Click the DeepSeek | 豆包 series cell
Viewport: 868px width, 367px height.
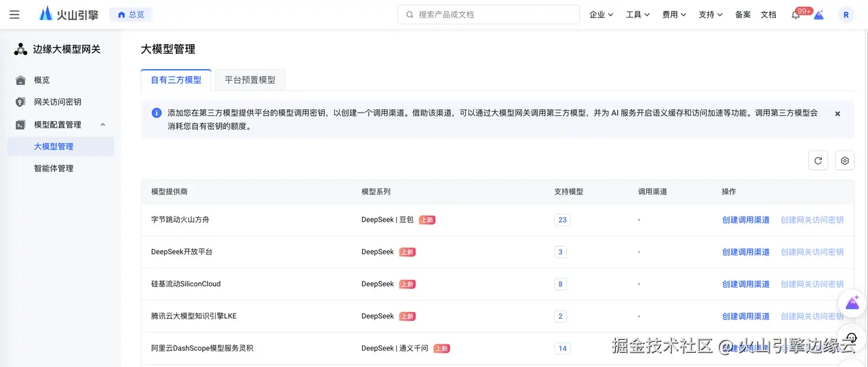click(387, 220)
